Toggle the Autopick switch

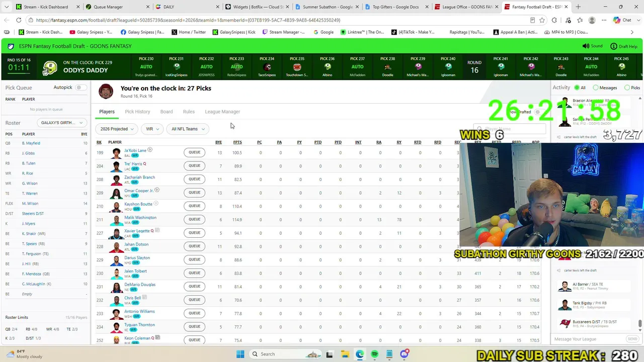pyautogui.click(x=80, y=87)
